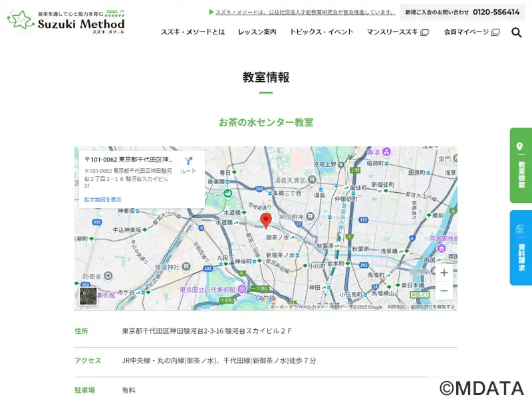Open the 教室検索 side tab
Image resolution: width=532 pixels, height=399 pixels.
click(x=521, y=165)
